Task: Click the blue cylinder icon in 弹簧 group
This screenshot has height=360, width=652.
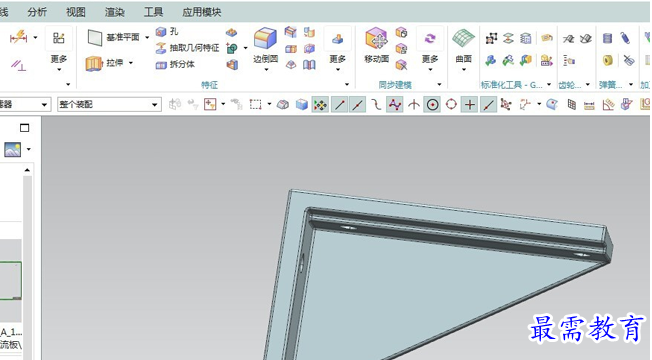Action: coord(608,38)
